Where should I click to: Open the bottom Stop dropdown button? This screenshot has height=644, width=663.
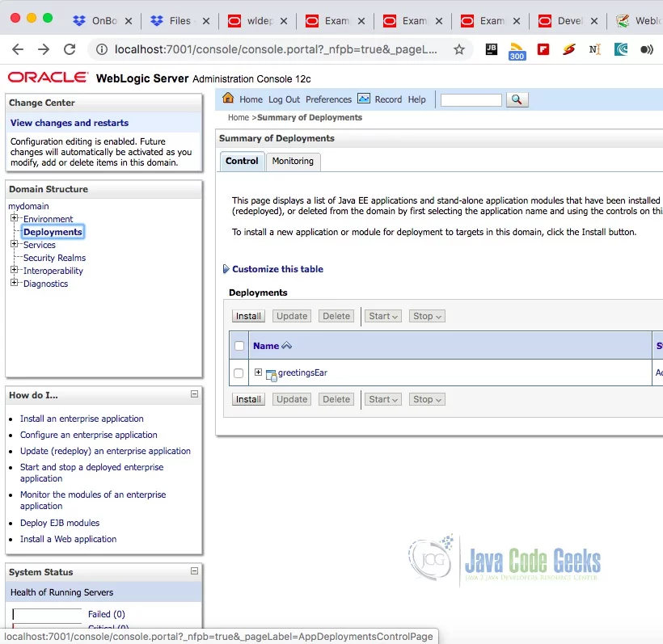(427, 399)
